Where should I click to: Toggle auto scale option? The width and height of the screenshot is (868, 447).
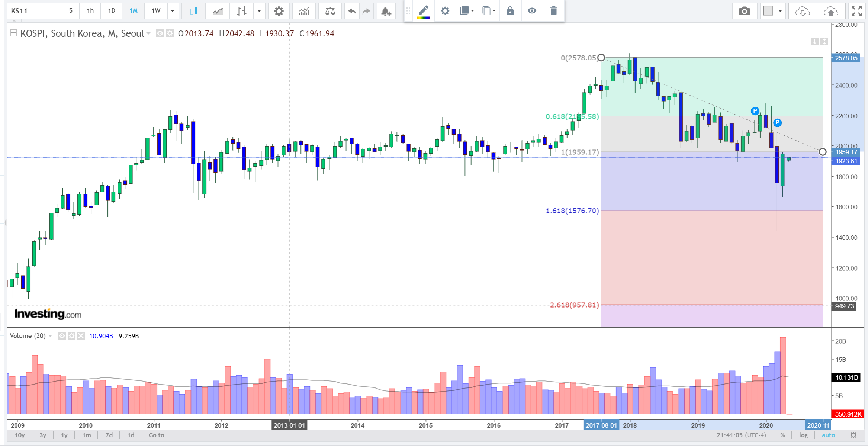828,435
